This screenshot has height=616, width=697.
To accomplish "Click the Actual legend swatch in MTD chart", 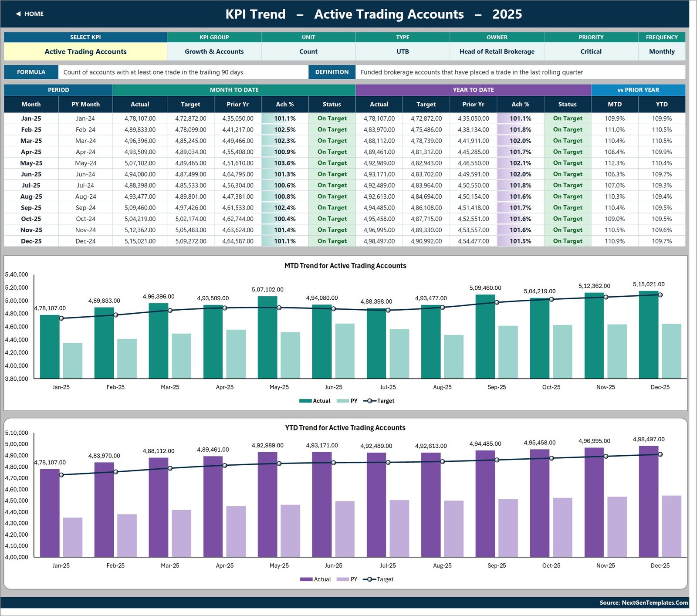I will click(x=305, y=401).
